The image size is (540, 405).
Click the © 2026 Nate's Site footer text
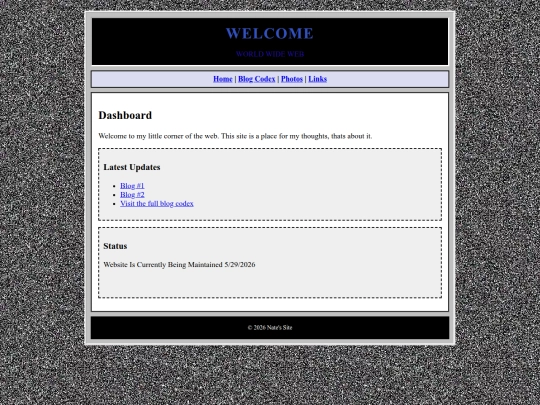click(x=270, y=328)
